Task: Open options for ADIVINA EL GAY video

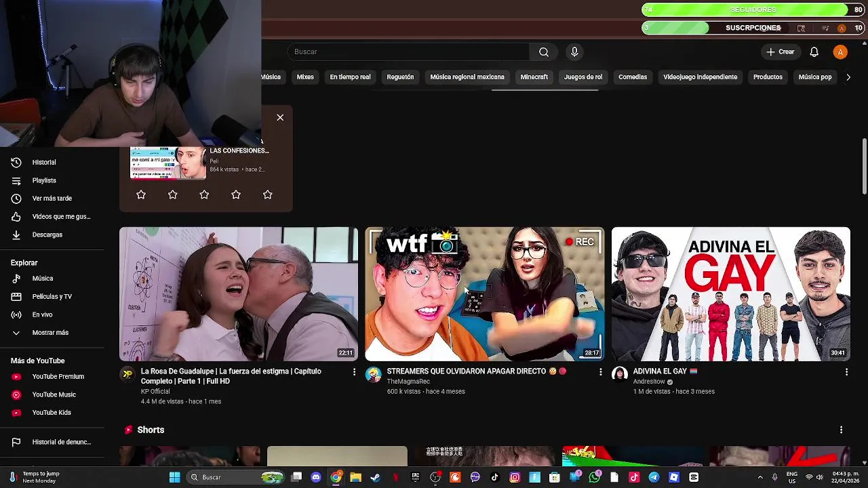Action: click(846, 372)
